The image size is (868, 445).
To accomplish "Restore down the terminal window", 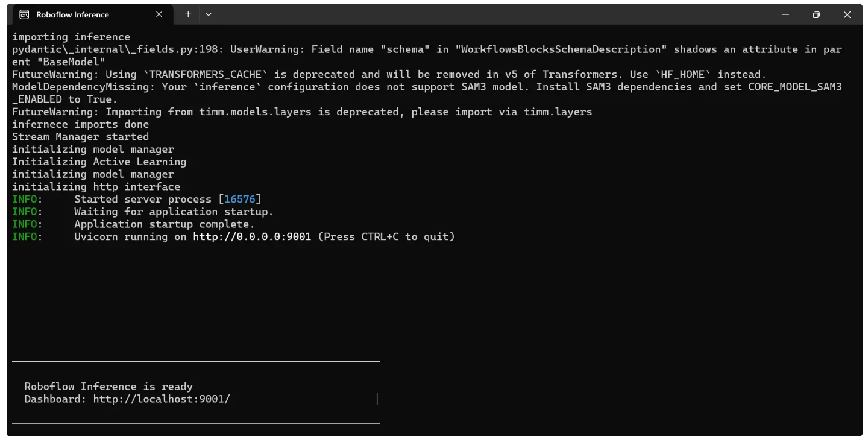I will click(x=816, y=14).
